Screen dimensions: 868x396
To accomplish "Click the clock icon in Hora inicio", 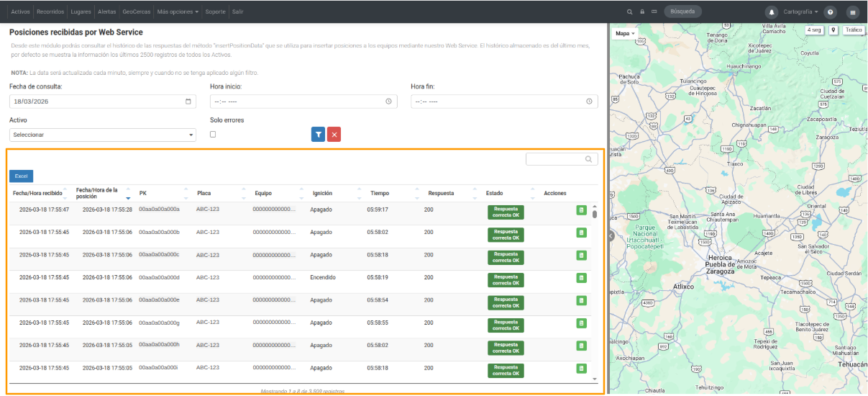I will click(x=388, y=102).
